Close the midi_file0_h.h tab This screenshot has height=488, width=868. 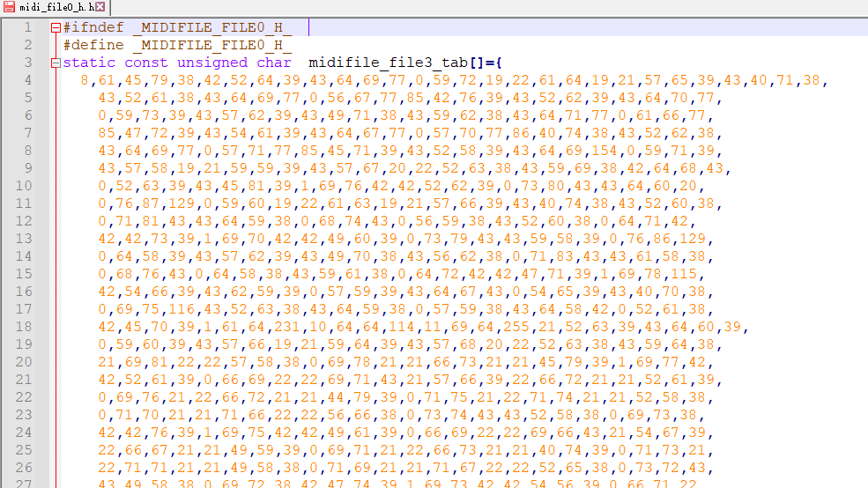(x=100, y=7)
